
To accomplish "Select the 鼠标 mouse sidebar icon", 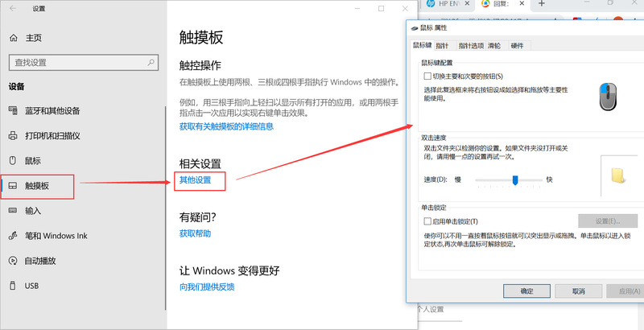I will (x=12, y=160).
